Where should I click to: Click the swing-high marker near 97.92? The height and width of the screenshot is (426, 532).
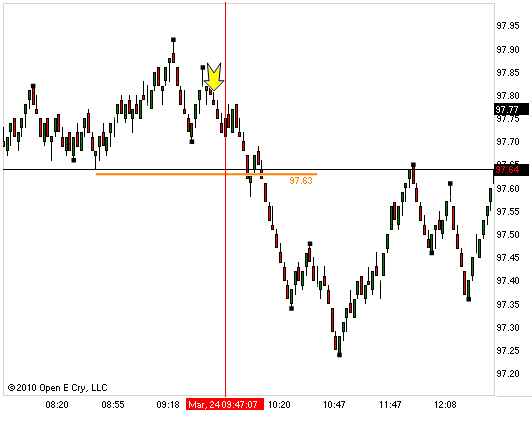pyautogui.click(x=173, y=40)
